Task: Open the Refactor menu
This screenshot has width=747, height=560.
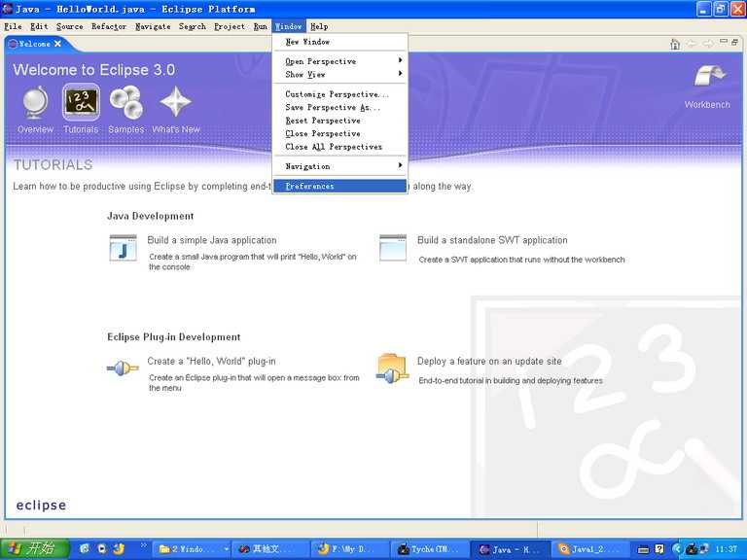Action: click(x=109, y=26)
